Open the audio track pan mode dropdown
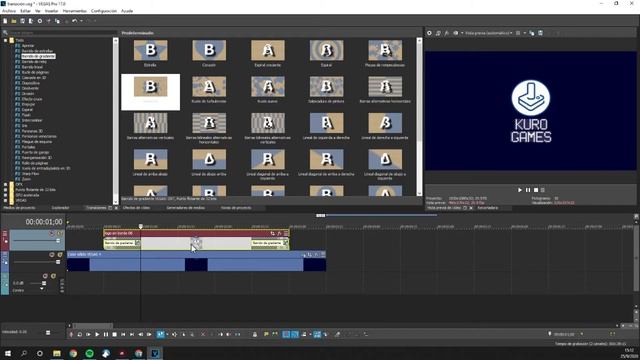The width and height of the screenshot is (640, 360). 42,289
